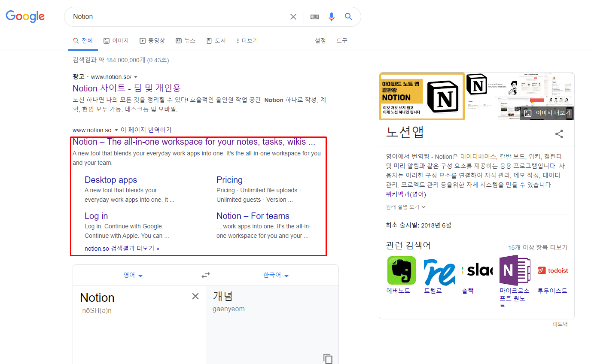
Task: Clear the search box with X icon
Action: [x=293, y=17]
